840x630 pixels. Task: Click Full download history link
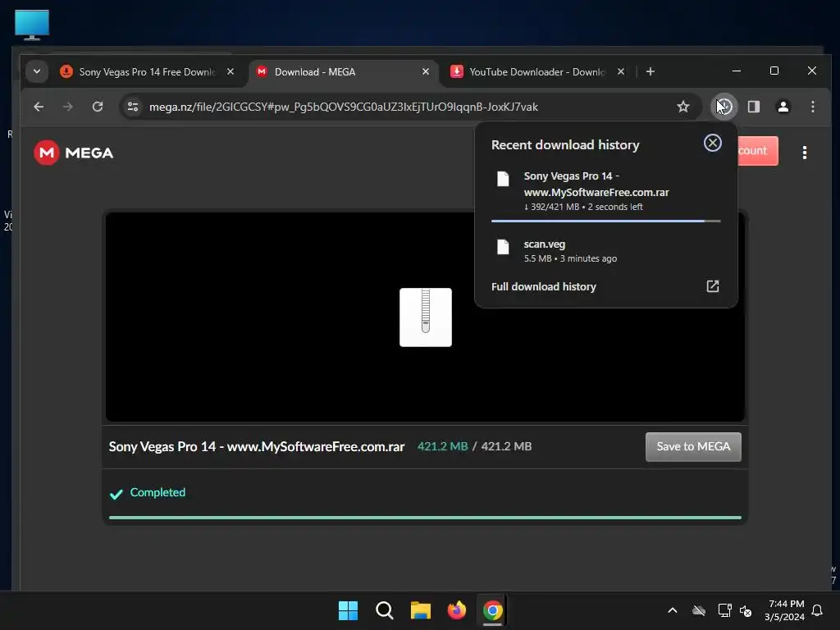click(x=543, y=286)
